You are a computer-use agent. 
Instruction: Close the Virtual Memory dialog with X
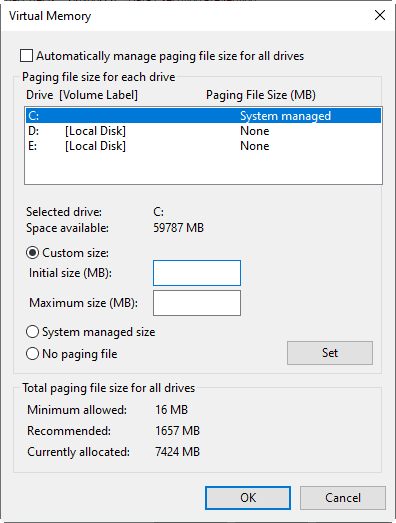(380, 15)
